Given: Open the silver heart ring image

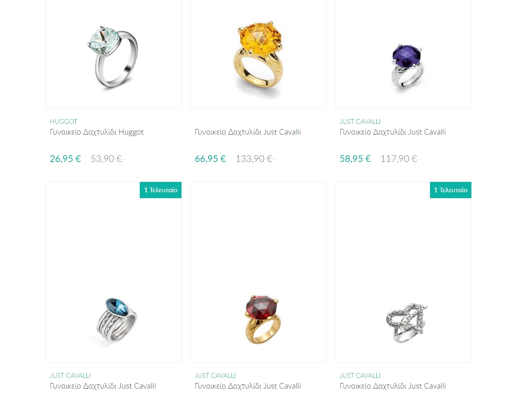Looking at the screenshot, I should click(x=403, y=272).
